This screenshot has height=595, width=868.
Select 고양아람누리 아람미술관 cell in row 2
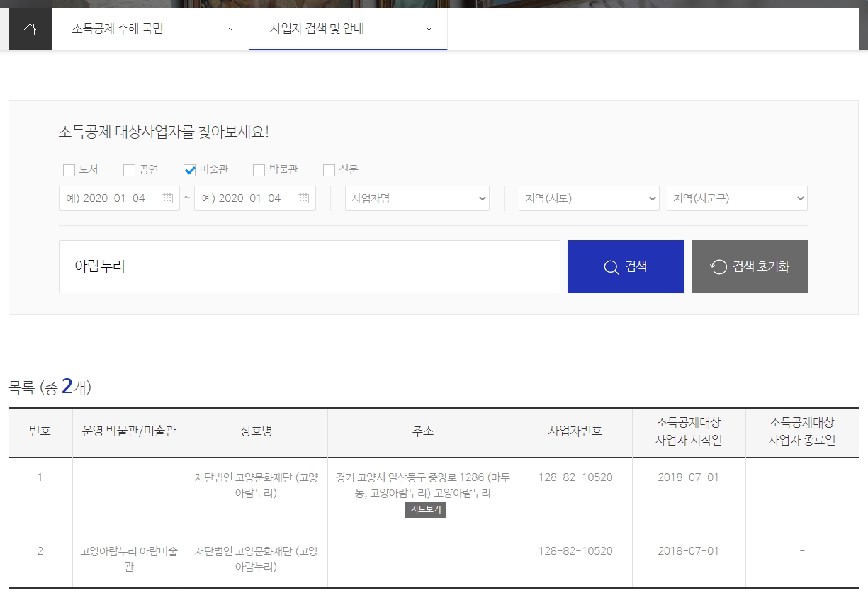point(129,559)
